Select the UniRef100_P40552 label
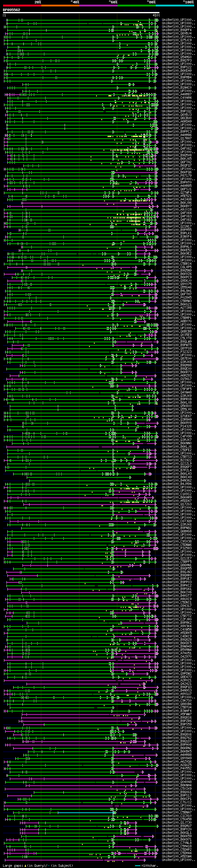The height and width of the screenshot is (868, 197). [x=177, y=768]
